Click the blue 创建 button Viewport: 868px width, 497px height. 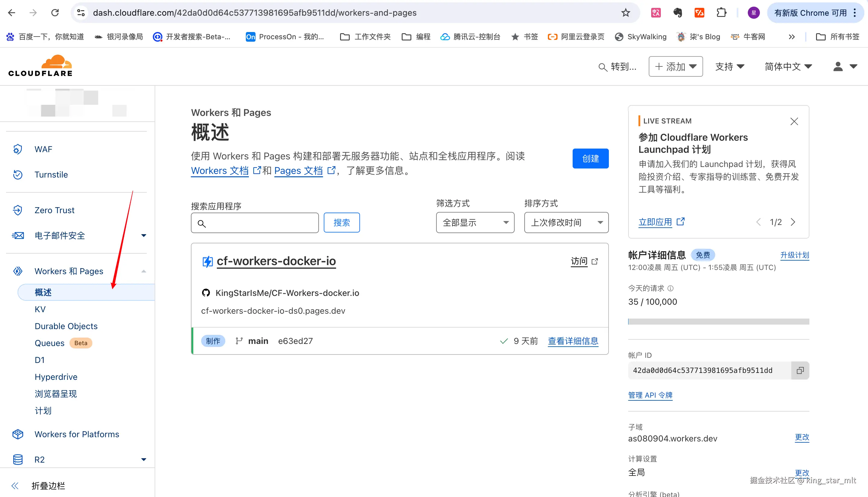(x=590, y=159)
